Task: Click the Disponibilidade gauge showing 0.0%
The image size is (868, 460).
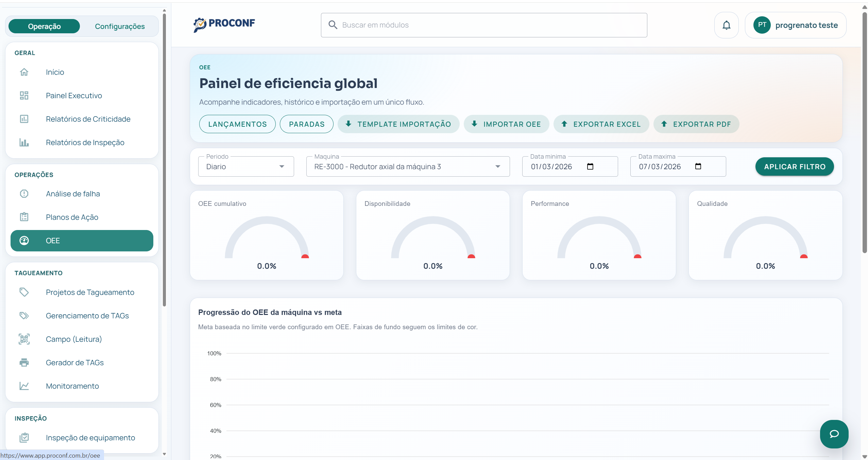Action: point(432,235)
